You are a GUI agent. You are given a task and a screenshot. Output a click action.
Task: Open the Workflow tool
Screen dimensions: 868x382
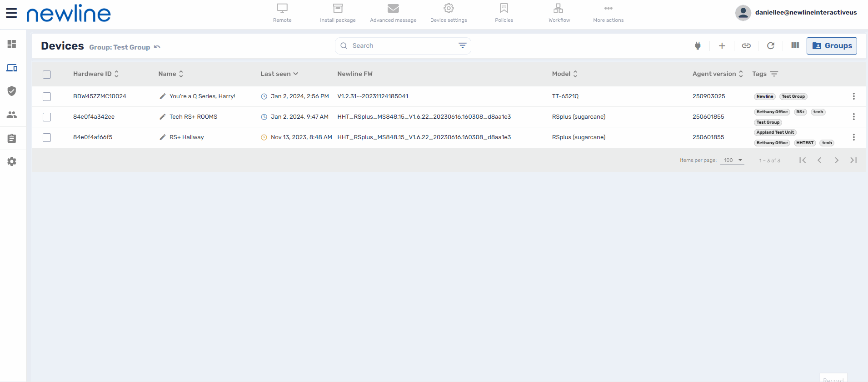tap(559, 13)
